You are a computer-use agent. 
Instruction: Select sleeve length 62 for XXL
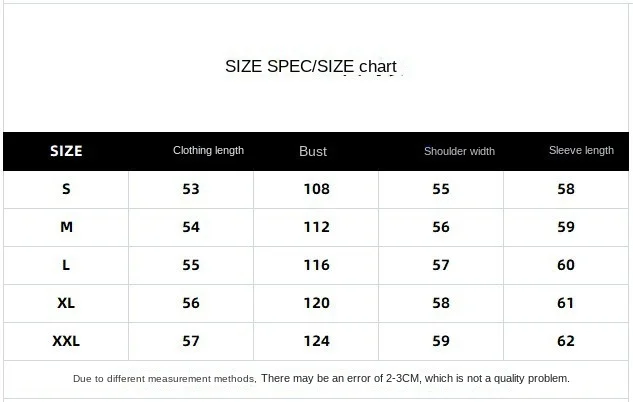[x=566, y=341]
